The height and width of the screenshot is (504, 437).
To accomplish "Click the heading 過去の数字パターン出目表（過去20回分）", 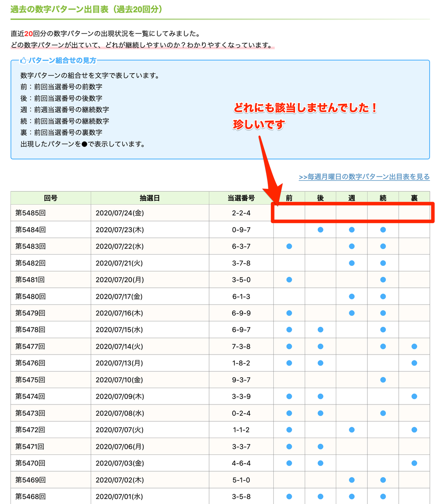I will (x=86, y=9).
